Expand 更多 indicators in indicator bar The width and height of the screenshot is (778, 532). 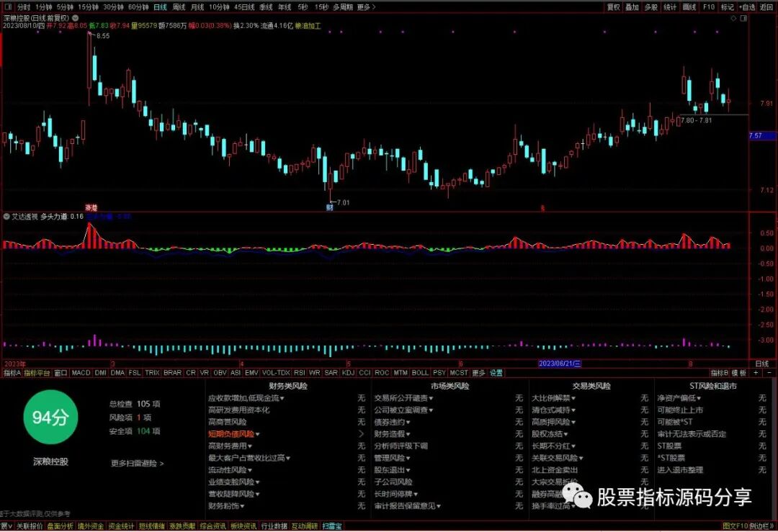(x=478, y=373)
